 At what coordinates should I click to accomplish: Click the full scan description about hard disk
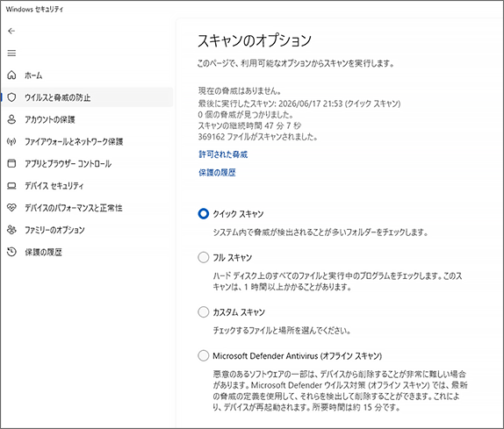[x=337, y=282]
